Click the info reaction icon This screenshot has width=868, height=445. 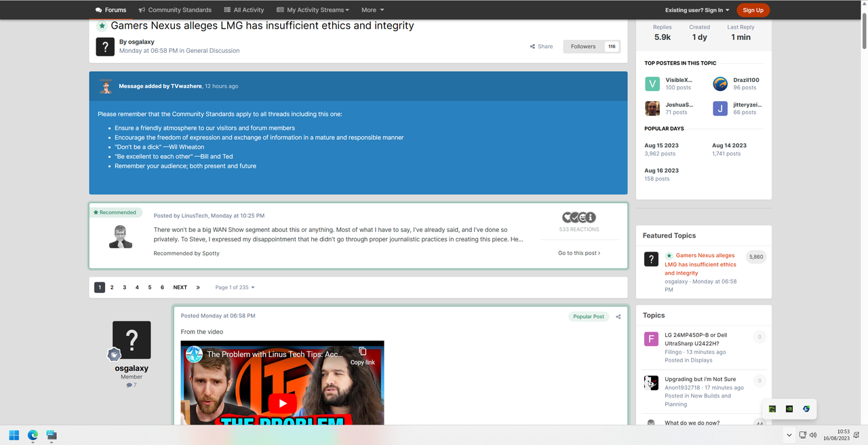591,217
